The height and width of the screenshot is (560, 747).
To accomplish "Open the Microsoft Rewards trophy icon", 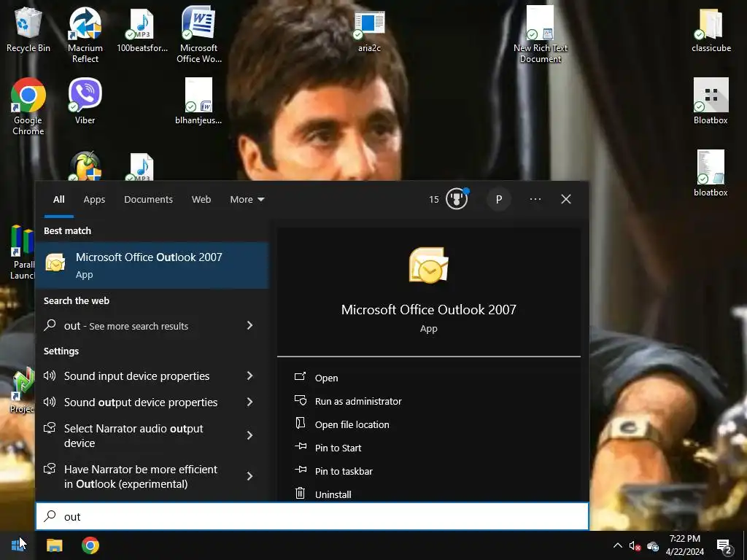I will coord(457,199).
